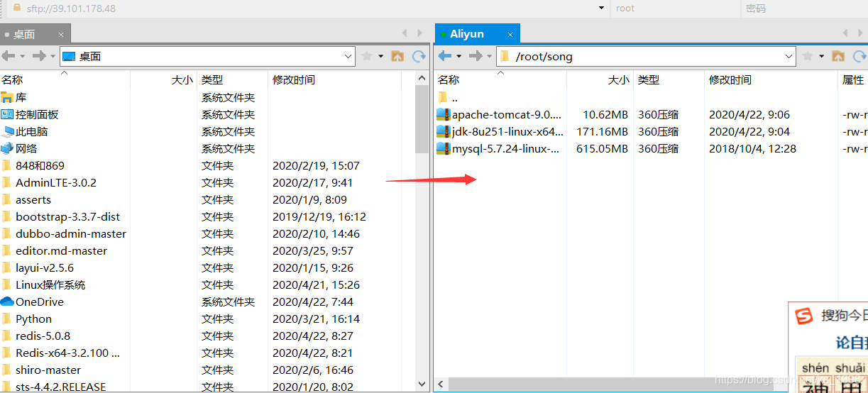Expand the 桌面 path combo box
The image size is (868, 393).
click(x=348, y=56)
